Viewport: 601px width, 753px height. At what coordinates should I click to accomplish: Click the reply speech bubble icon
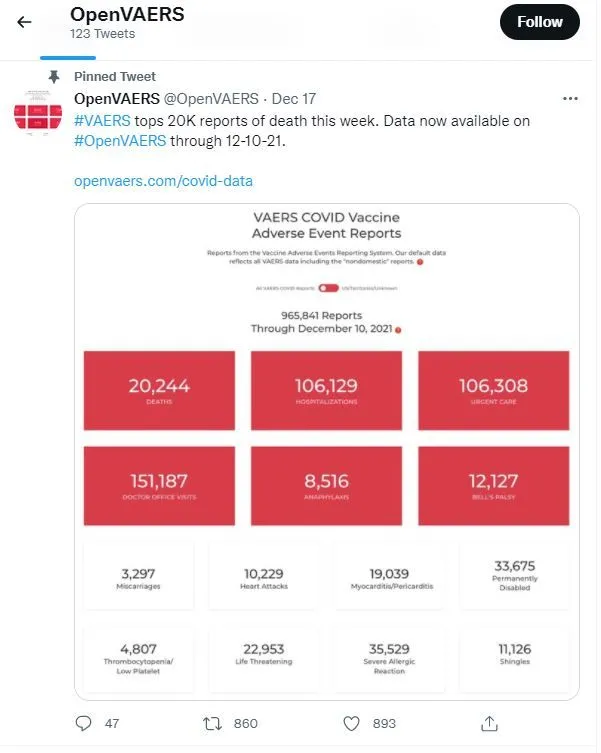84,723
